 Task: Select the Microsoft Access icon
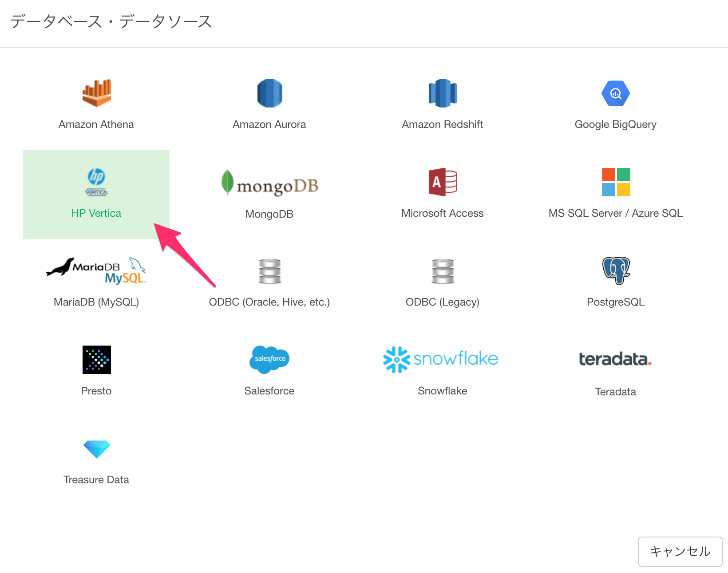coord(443,182)
